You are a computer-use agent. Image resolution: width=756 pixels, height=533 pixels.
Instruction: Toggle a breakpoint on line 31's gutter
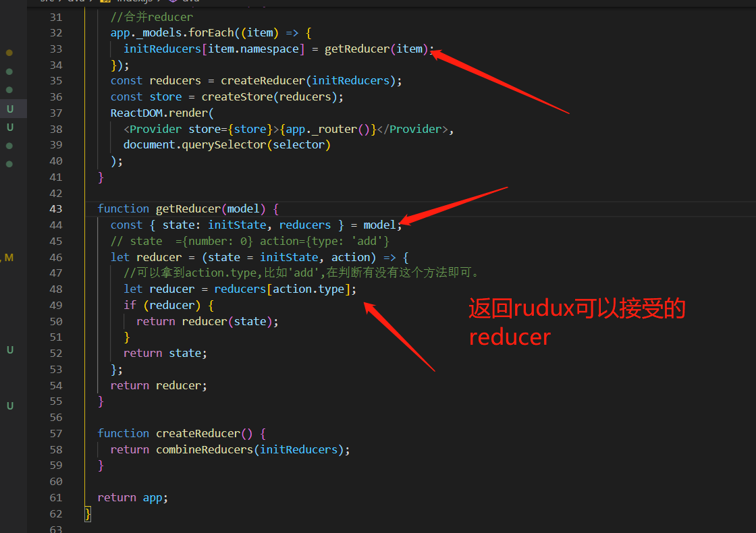tap(38, 16)
